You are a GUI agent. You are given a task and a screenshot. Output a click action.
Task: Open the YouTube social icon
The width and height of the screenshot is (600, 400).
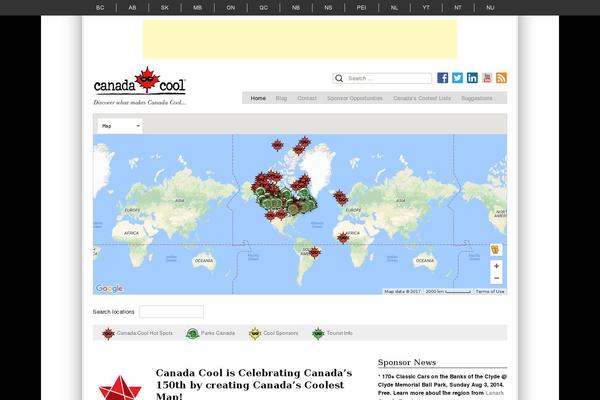click(x=487, y=78)
